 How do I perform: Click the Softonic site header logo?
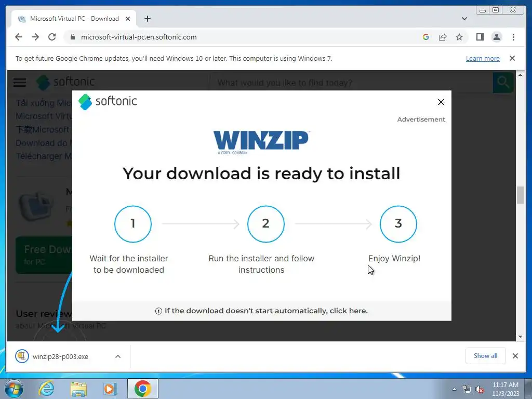click(x=65, y=82)
